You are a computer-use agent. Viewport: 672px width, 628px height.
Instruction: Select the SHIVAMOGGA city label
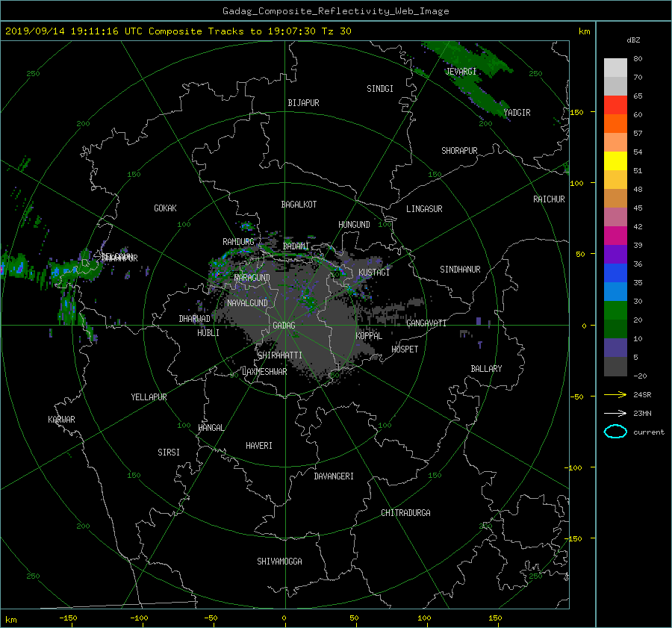pos(279,562)
